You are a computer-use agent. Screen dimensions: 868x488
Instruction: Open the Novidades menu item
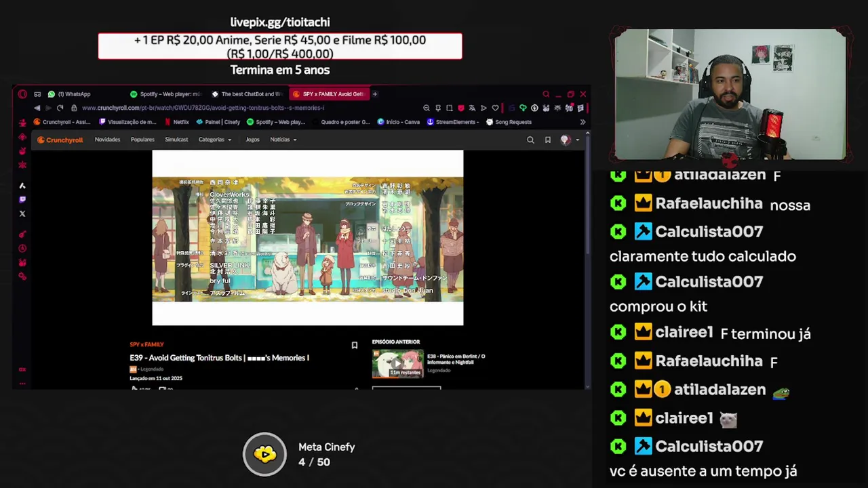point(107,140)
